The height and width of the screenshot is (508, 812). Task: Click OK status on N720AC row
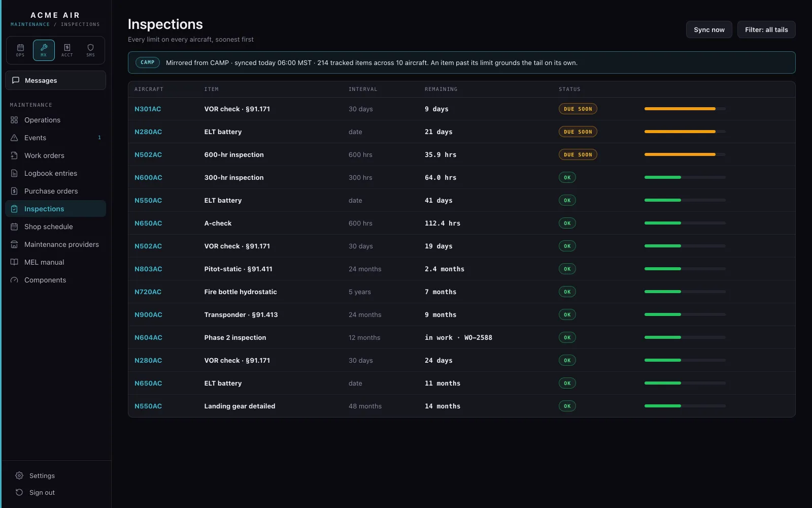[567, 292]
